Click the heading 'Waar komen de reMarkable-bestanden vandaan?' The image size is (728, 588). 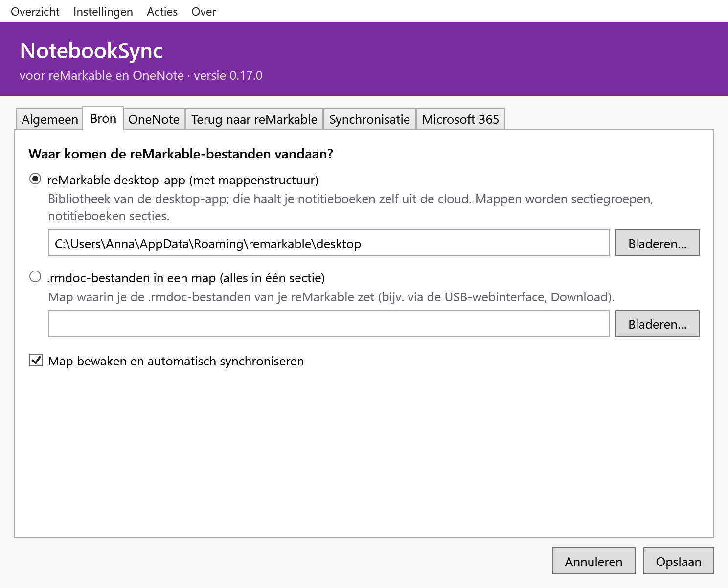(x=181, y=154)
